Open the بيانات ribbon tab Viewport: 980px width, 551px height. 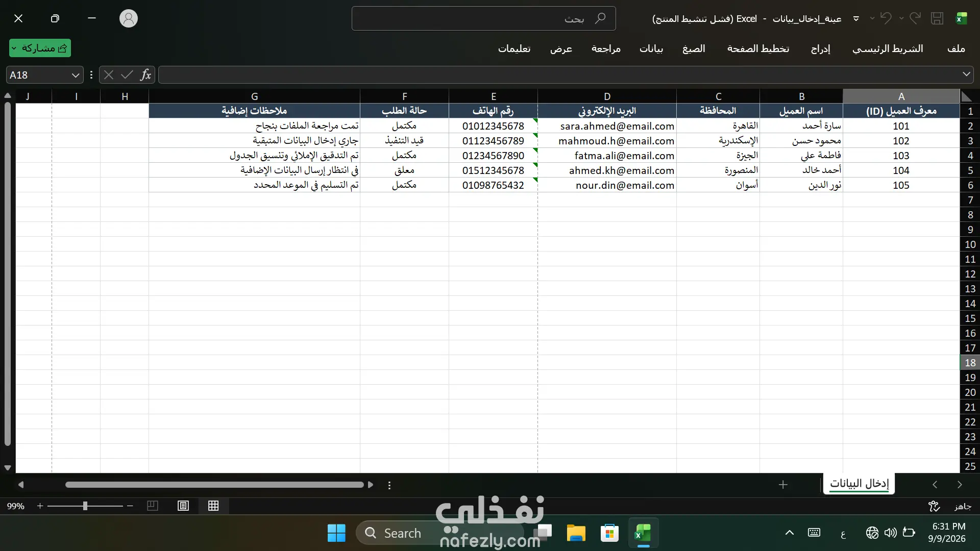651,48
